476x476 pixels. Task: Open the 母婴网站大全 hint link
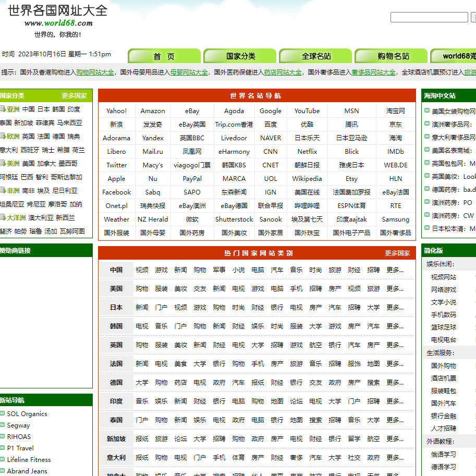[x=189, y=72]
